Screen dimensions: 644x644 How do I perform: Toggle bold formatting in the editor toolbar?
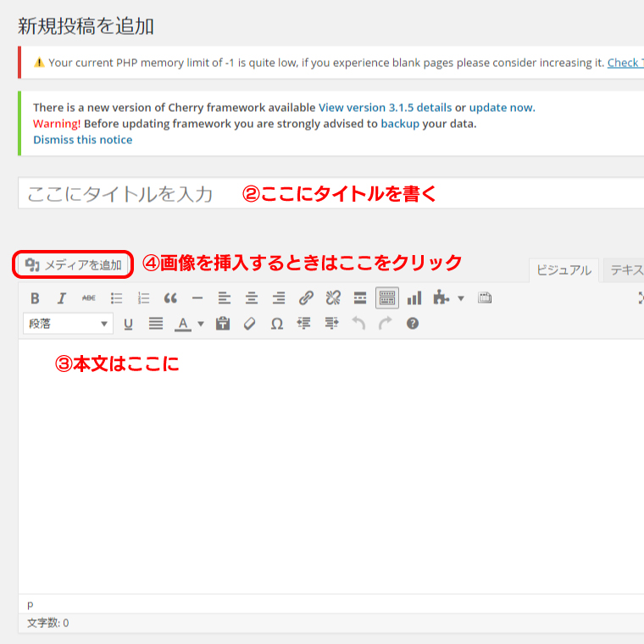click(x=35, y=298)
